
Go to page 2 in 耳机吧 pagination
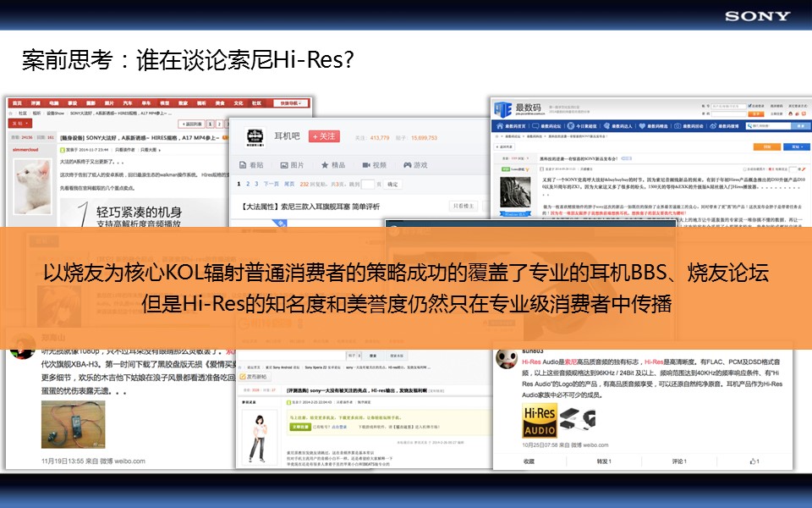[248, 184]
